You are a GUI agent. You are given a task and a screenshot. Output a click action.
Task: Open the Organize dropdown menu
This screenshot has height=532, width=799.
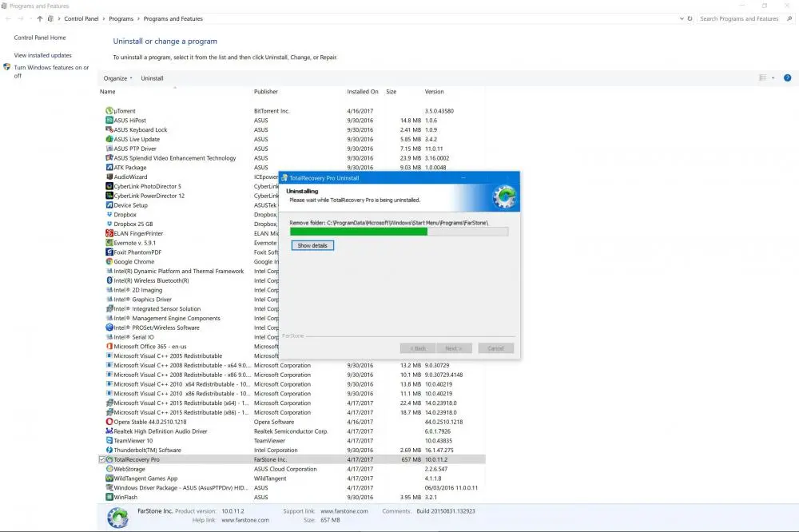pos(117,78)
